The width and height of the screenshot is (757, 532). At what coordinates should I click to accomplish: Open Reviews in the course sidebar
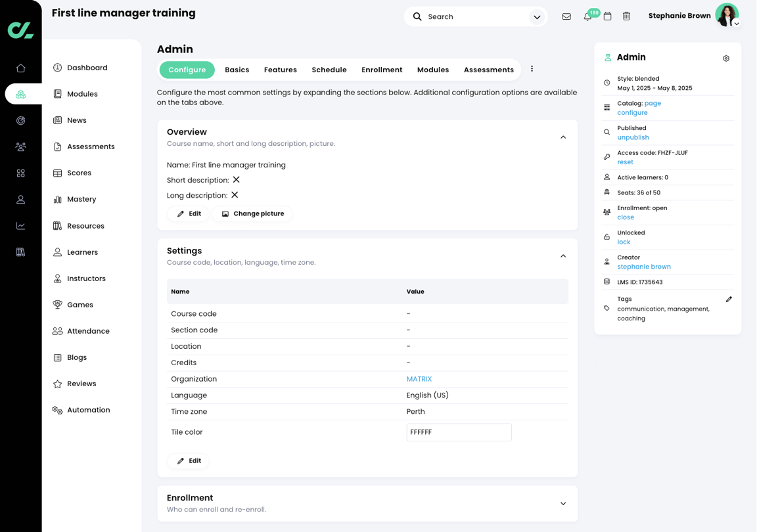74,384
